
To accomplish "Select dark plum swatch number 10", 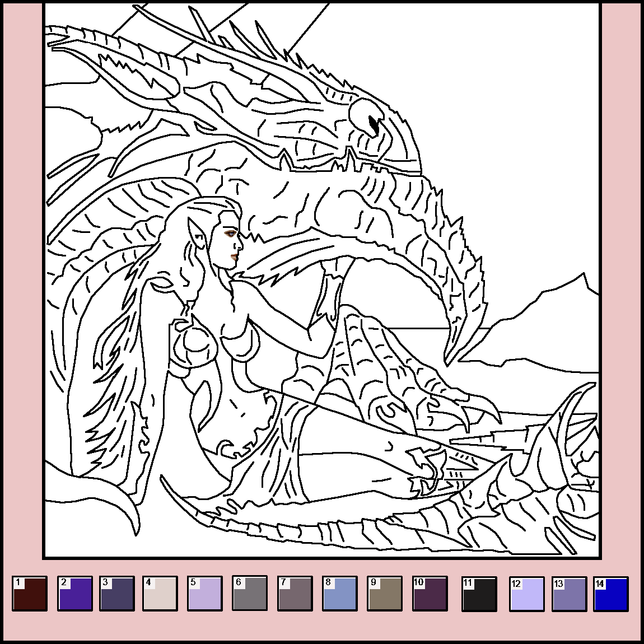I will 430,594.
